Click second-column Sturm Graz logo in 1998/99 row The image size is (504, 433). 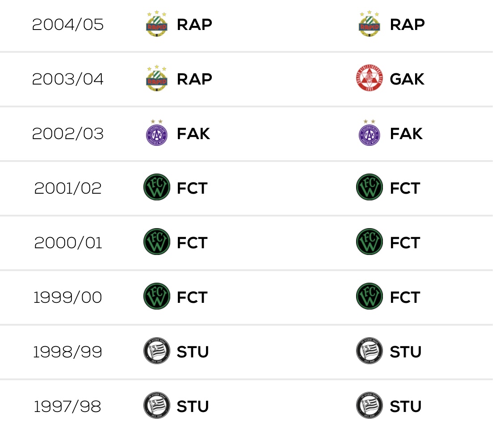click(370, 351)
